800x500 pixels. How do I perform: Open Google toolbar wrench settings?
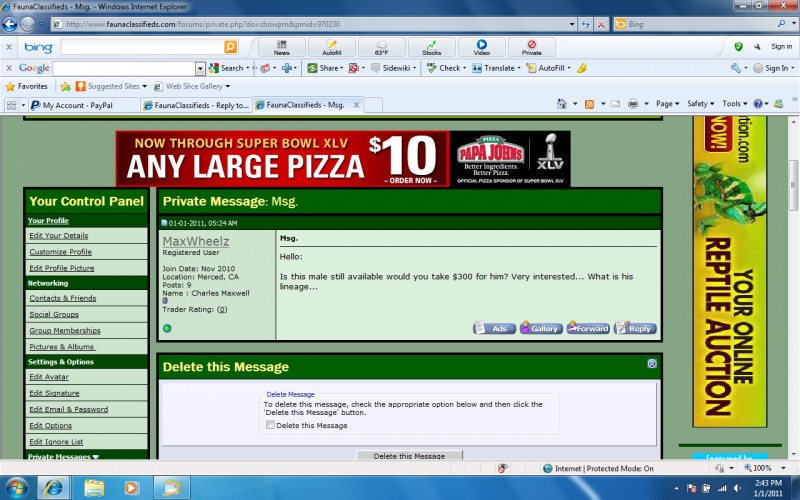tap(736, 68)
